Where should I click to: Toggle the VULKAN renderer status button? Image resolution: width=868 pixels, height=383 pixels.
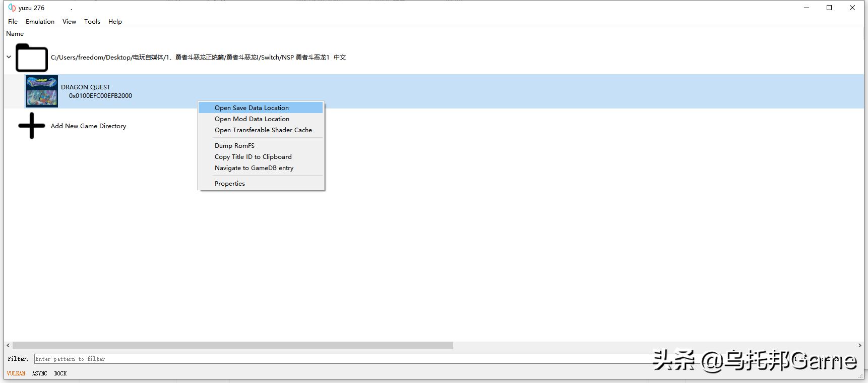[x=16, y=373]
